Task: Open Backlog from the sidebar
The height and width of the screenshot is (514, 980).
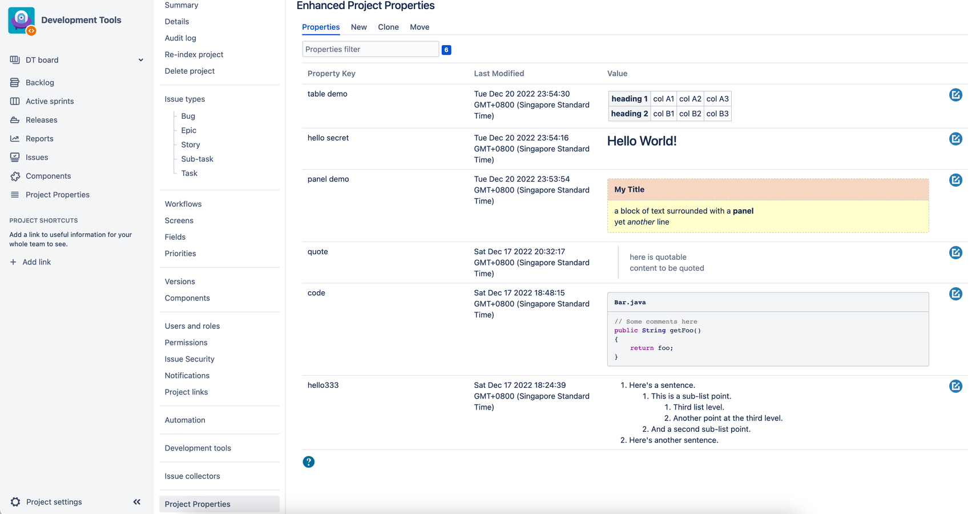Action: coord(39,82)
